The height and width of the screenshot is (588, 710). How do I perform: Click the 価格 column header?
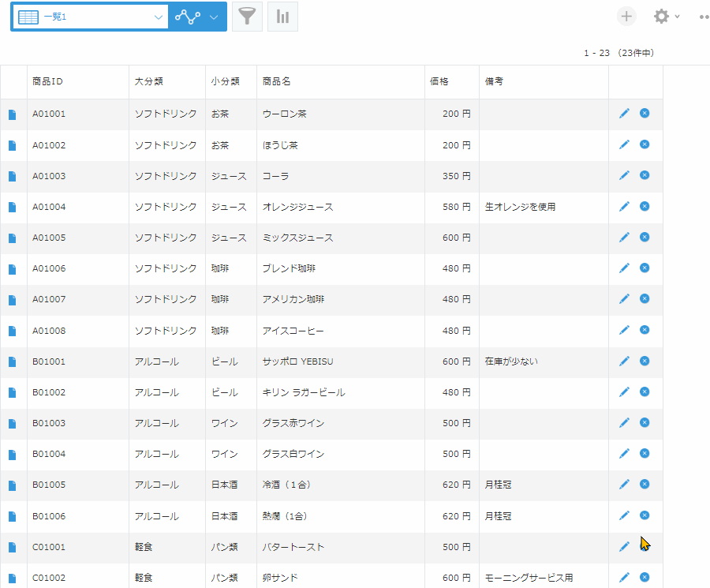coord(439,81)
